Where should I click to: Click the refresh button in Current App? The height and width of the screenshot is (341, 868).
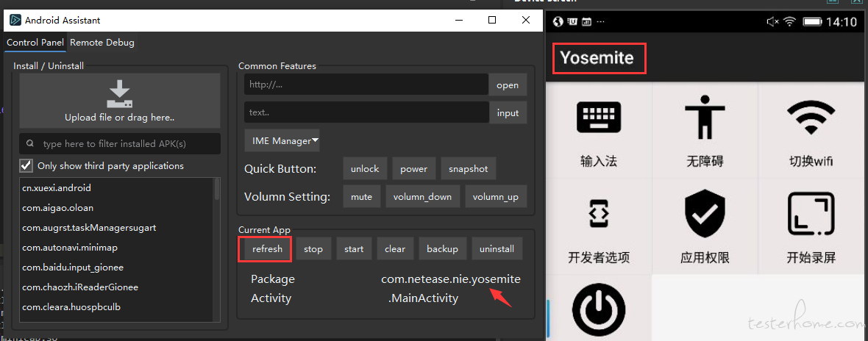click(x=267, y=248)
